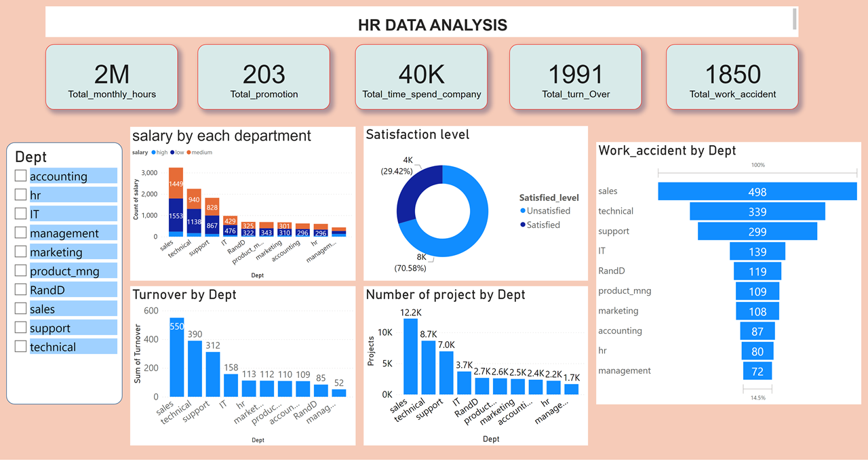This screenshot has width=868, height=464.
Task: Select the sales funnel bar showing 498
Action: pyautogui.click(x=757, y=192)
